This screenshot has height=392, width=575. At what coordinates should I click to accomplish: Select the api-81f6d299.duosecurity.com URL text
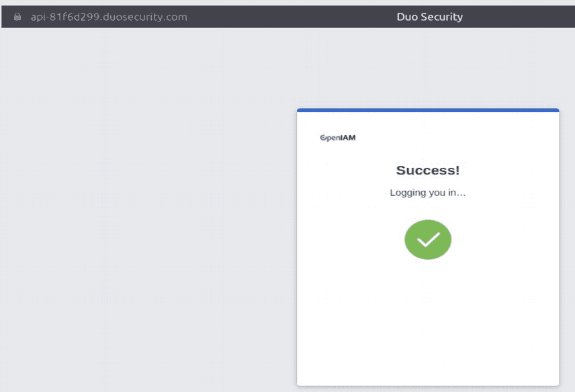109,17
